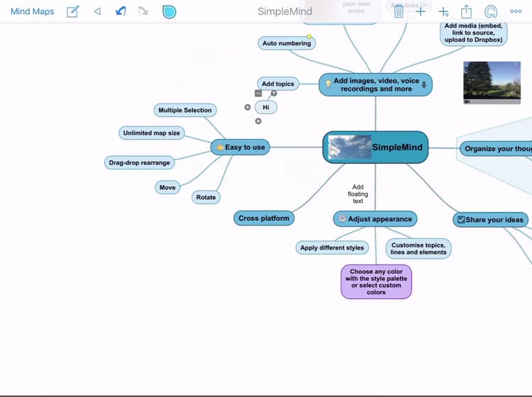The width and height of the screenshot is (532, 397).
Task: Select the Share your ideas topic
Action: (491, 220)
